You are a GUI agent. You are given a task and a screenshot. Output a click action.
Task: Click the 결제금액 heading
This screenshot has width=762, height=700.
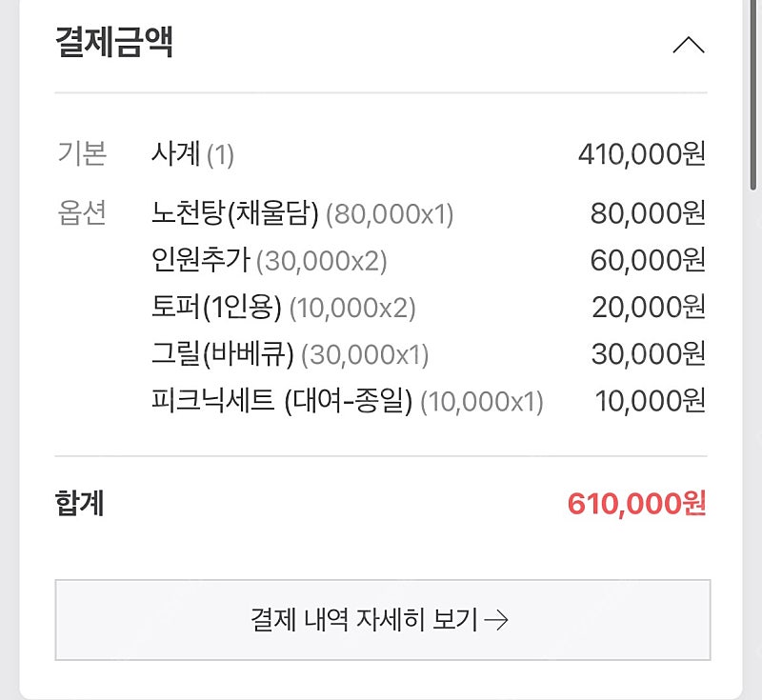coord(114,42)
